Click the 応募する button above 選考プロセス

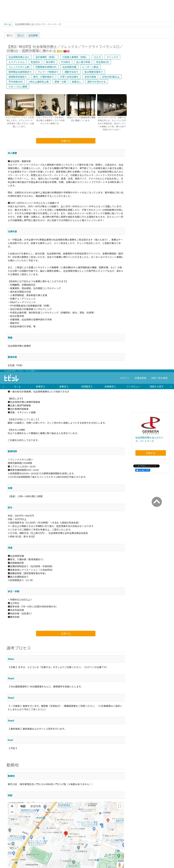66,633
